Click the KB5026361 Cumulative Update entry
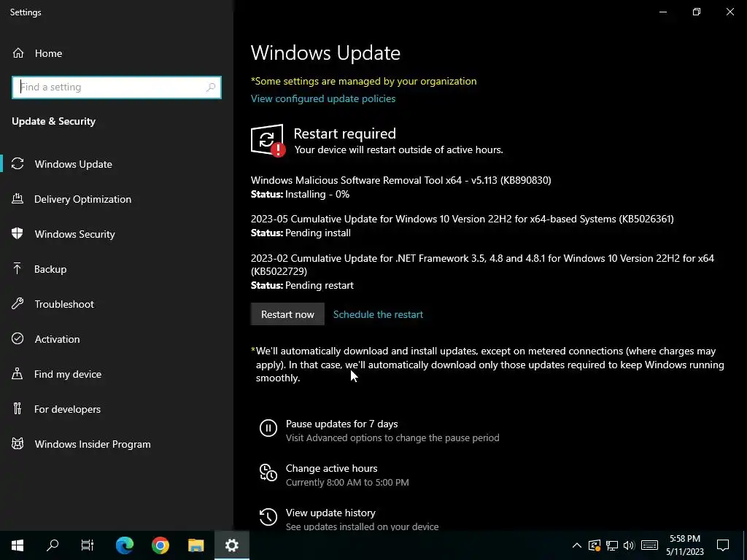747x560 pixels. (462, 226)
